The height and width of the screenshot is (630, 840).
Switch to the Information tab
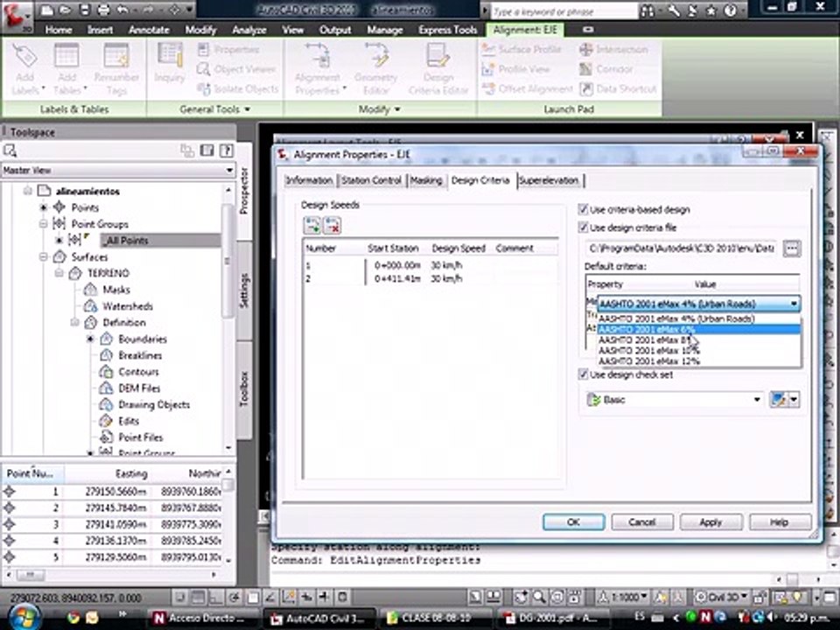point(309,180)
